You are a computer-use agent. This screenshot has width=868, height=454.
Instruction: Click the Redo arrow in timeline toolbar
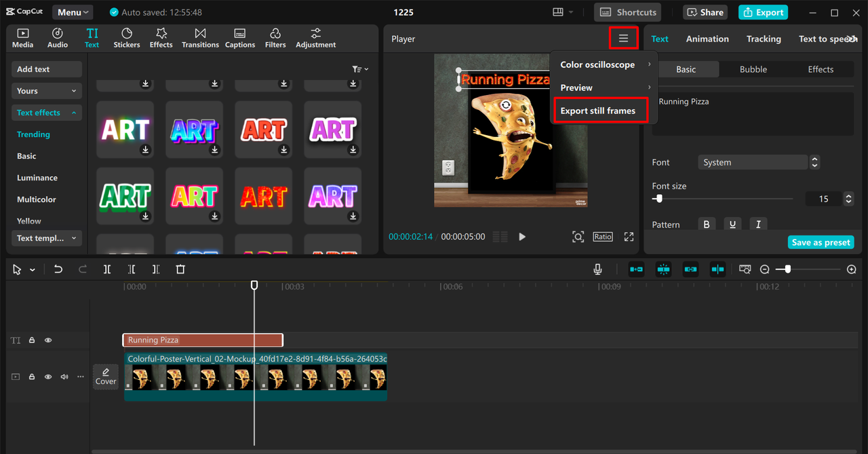(x=83, y=269)
